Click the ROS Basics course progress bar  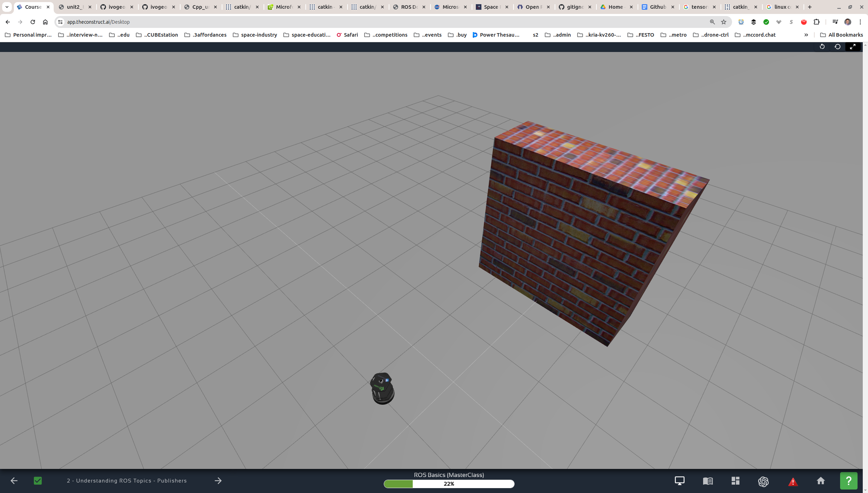[x=449, y=484]
